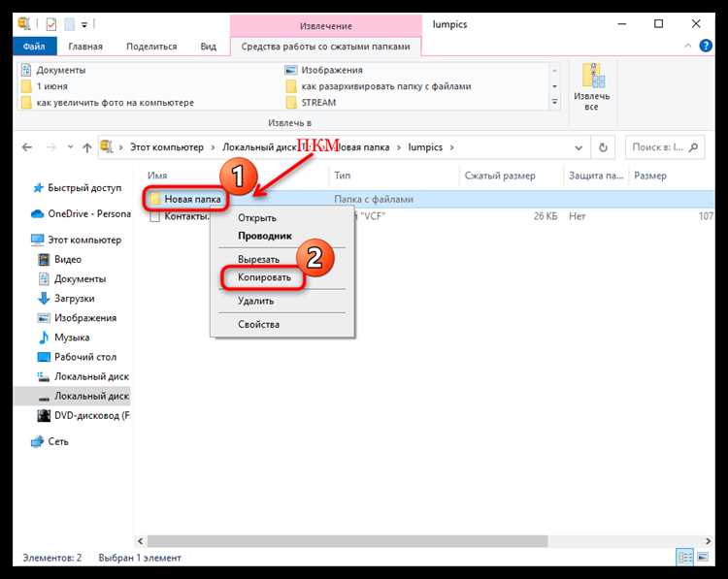
Task: Choose Копировать in the context menu
Action: [264, 277]
